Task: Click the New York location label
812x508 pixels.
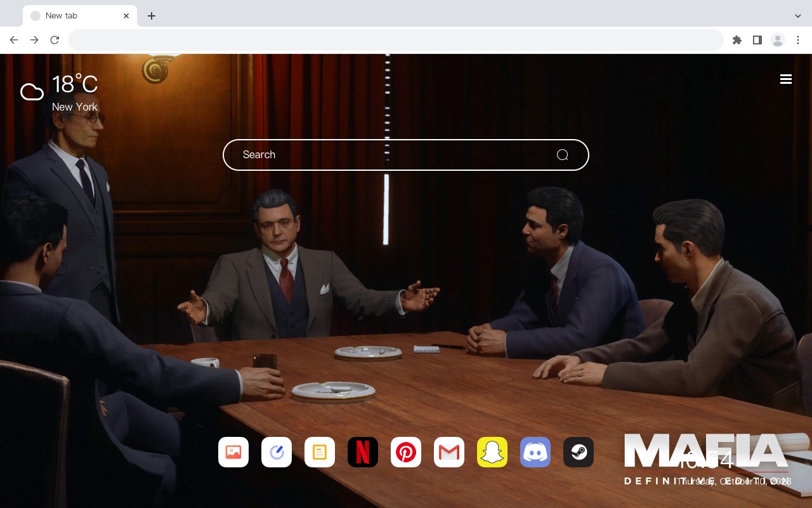Action: (75, 107)
